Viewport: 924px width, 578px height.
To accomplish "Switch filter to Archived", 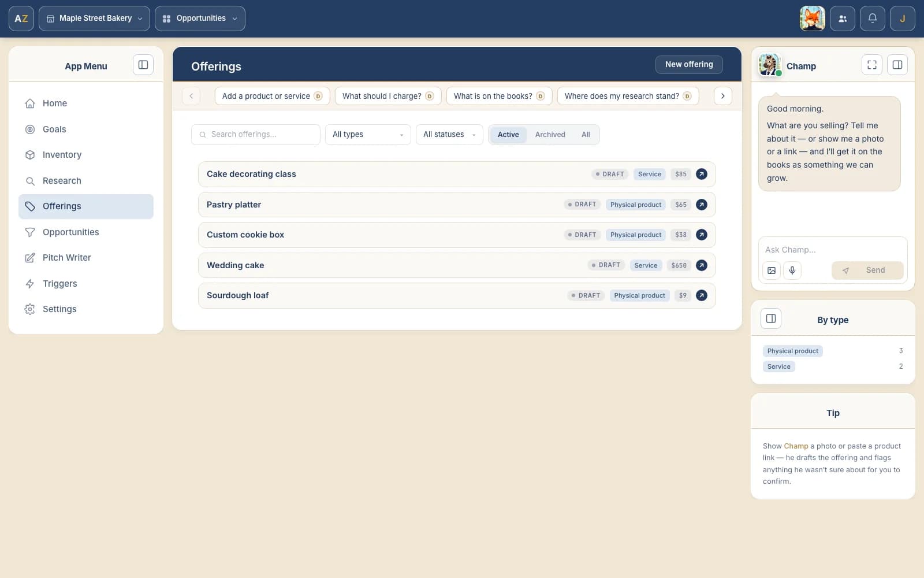I will [x=550, y=135].
